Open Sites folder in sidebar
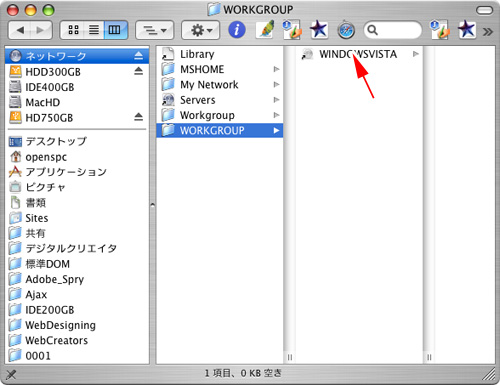This screenshot has height=385, width=500. pos(77,218)
